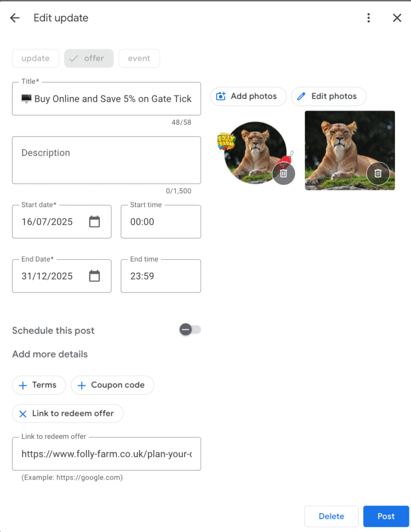Image resolution: width=411 pixels, height=532 pixels.
Task: Delete the circular lion photo
Action: coord(283,174)
